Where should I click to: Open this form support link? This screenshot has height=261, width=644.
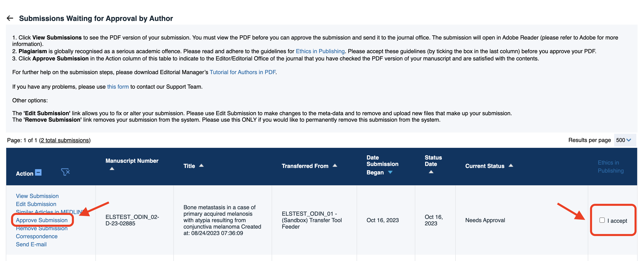pyautogui.click(x=118, y=87)
